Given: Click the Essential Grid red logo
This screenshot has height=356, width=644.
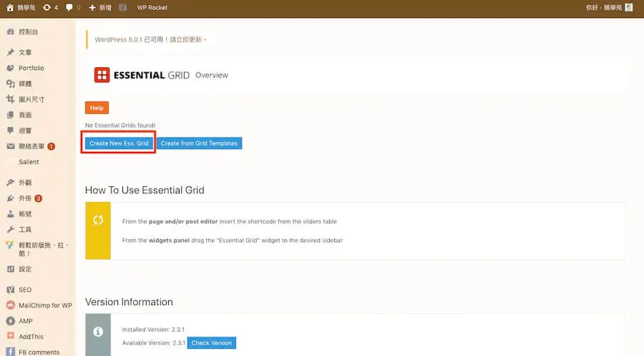Looking at the screenshot, I should (102, 74).
